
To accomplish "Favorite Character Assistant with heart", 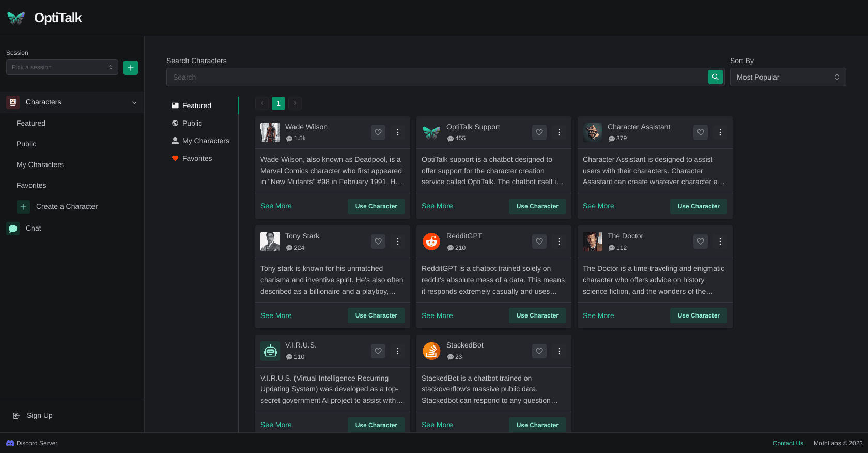I will click(x=701, y=132).
